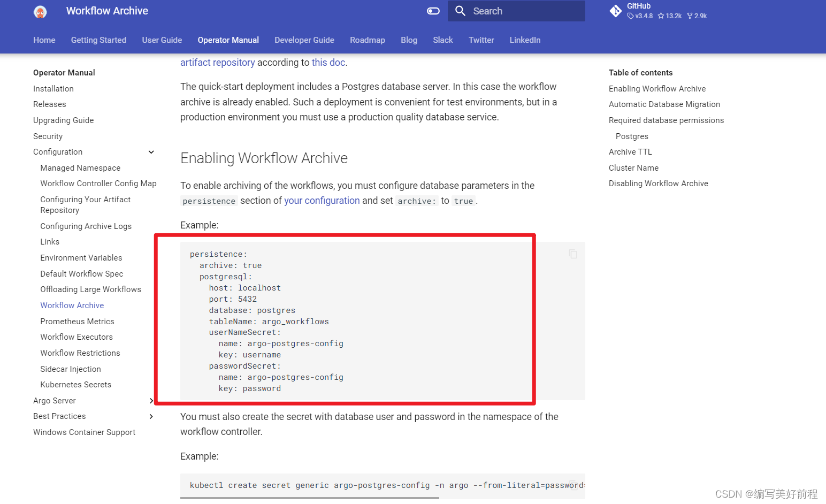Click the Argo logo in the header
The height and width of the screenshot is (504, 826).
40,11
